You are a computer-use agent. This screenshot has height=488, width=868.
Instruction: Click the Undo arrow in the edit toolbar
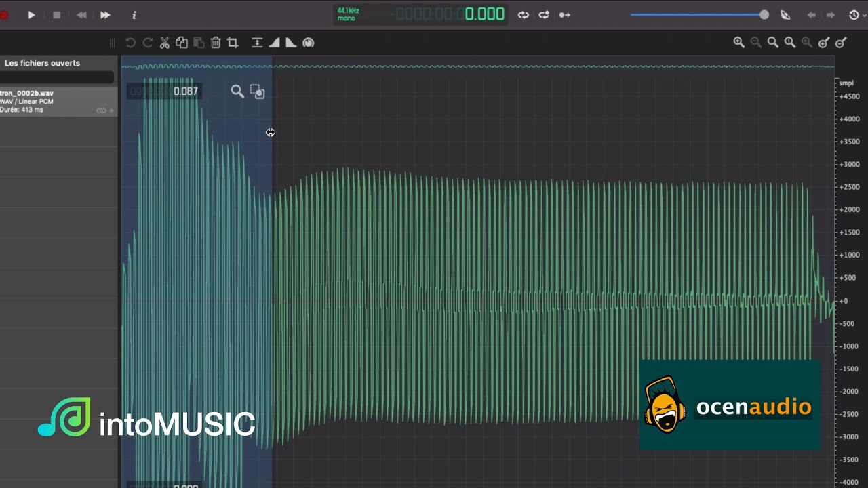pyautogui.click(x=130, y=43)
